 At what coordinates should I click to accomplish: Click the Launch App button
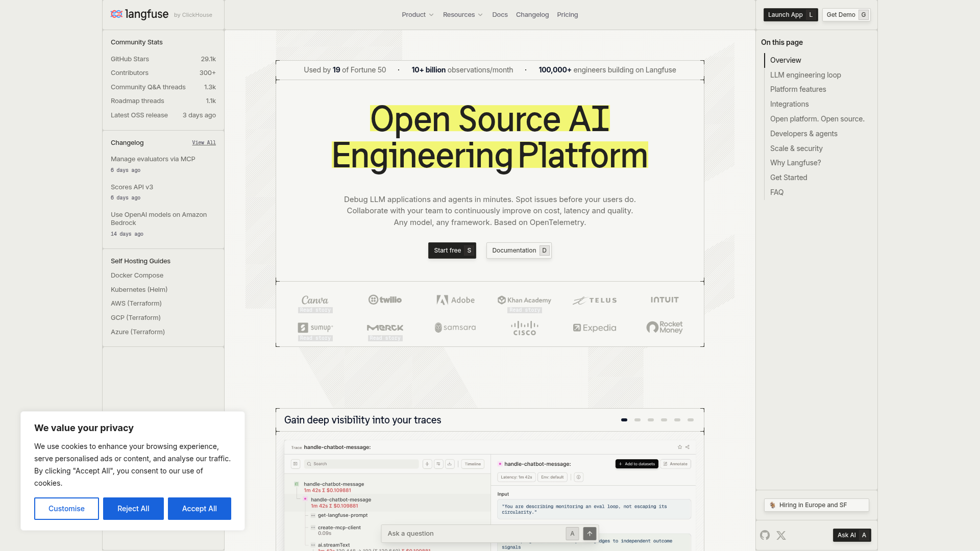click(x=791, y=15)
